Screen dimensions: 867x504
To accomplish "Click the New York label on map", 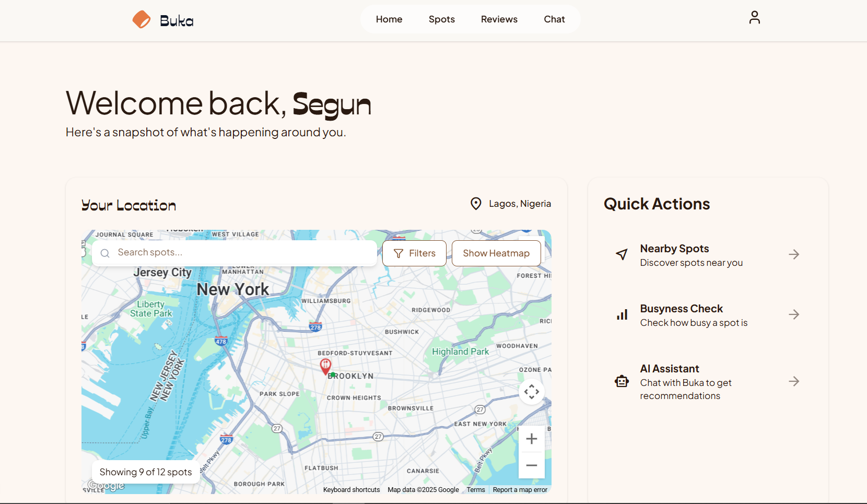I will point(233,289).
